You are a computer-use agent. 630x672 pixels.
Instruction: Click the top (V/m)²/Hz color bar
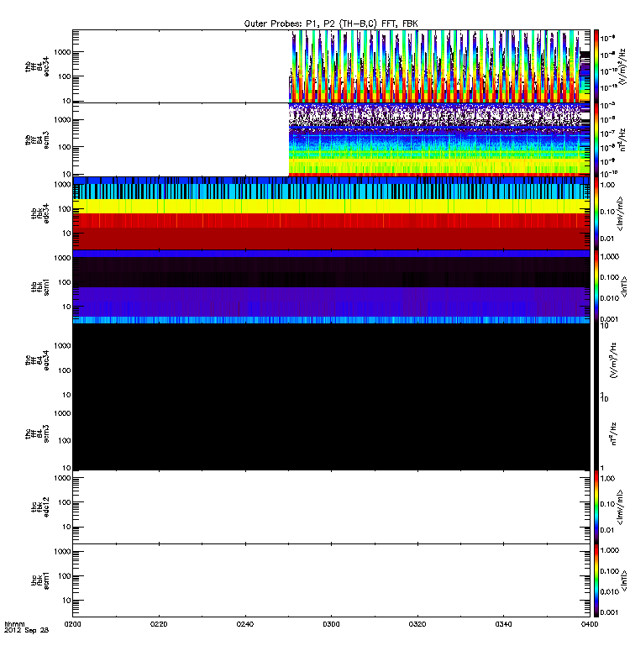tap(596, 66)
